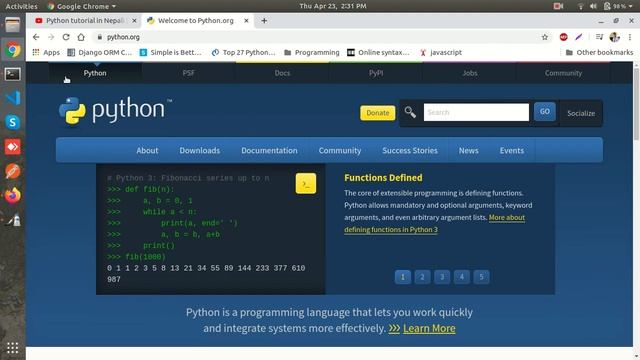This screenshot has height=360, width=640.
Task: Open Programming bookmarks folder
Action: coord(312,52)
